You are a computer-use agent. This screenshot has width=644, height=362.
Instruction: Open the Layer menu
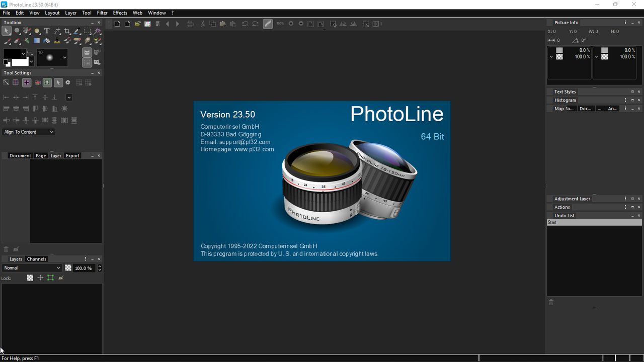(71, 13)
